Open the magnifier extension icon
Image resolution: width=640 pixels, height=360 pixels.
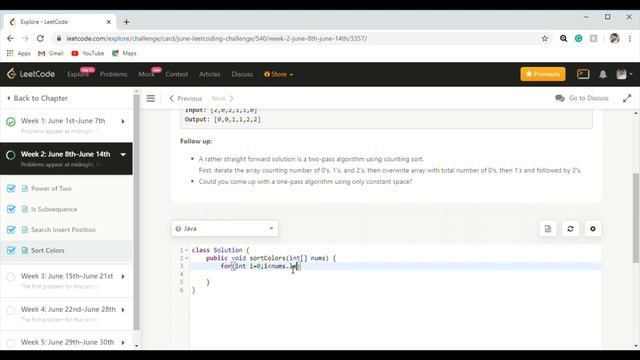[563, 38]
